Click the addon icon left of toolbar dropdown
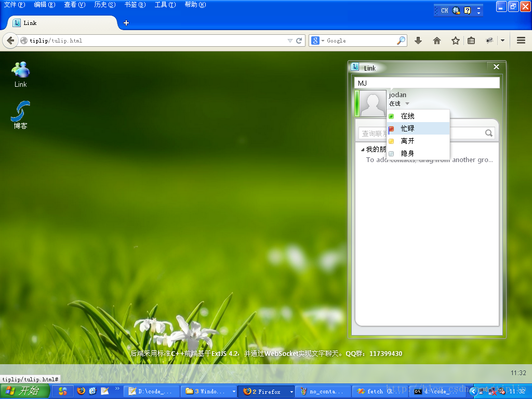Image resolution: width=532 pixels, height=399 pixels. coord(489,41)
